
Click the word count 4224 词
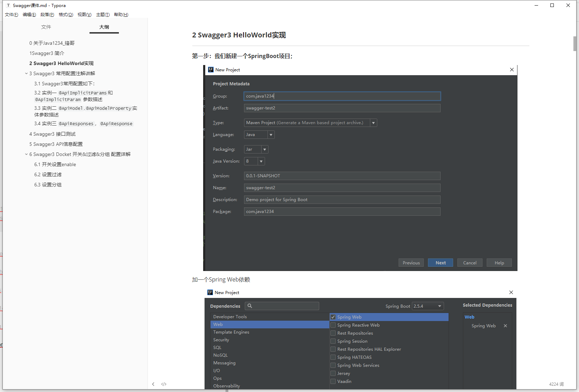[556, 384]
